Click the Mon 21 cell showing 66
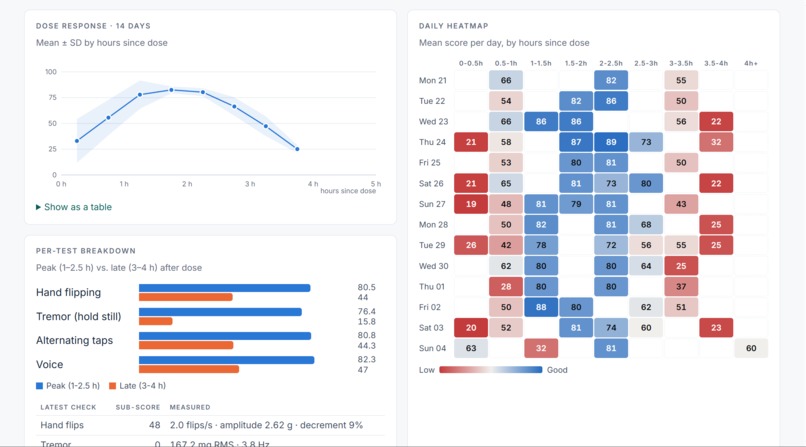 [506, 81]
